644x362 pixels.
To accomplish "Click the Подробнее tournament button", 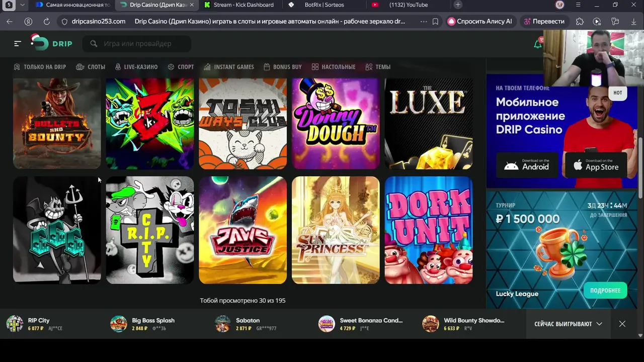I will pos(605,291).
